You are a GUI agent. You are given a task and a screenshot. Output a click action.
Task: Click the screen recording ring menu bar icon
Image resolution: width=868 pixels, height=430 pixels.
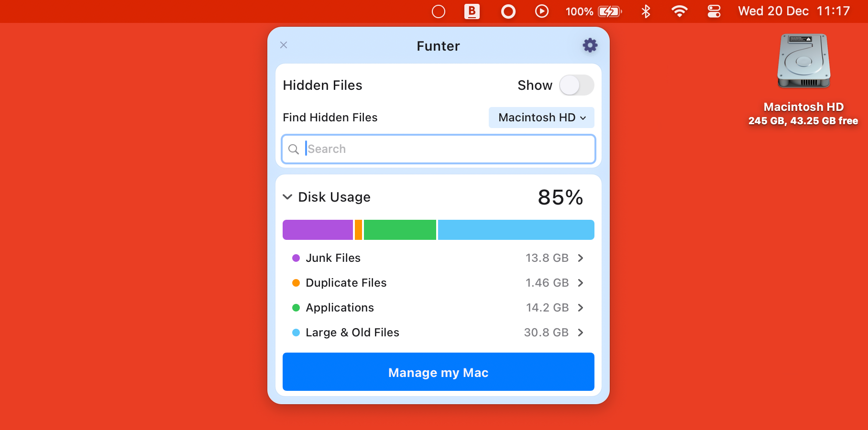(508, 11)
